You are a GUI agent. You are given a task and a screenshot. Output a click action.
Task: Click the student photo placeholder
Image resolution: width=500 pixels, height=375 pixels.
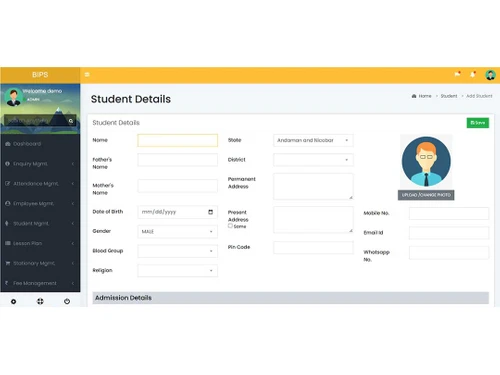point(426,161)
